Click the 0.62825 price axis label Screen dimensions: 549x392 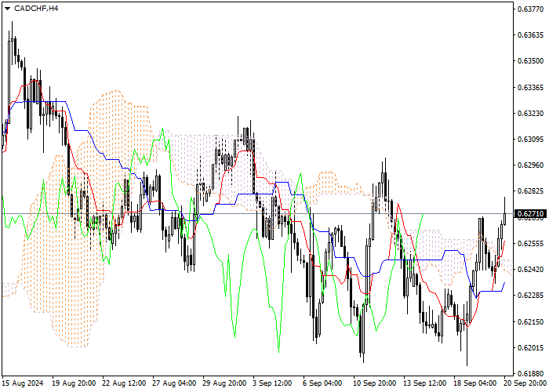pos(530,191)
